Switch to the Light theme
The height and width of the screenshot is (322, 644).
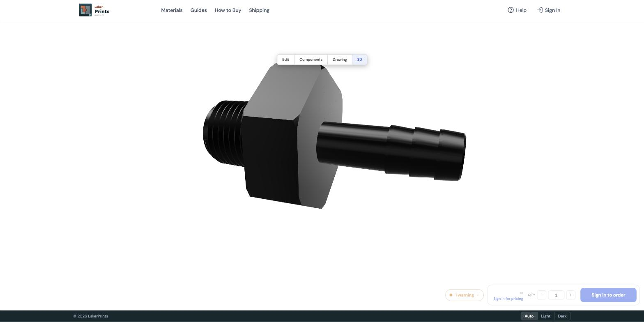(x=545, y=316)
